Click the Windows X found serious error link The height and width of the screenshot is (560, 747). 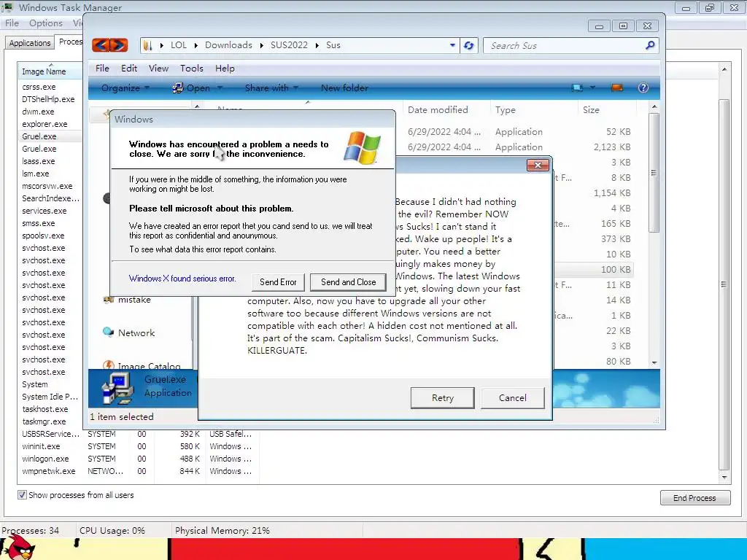coord(182,278)
